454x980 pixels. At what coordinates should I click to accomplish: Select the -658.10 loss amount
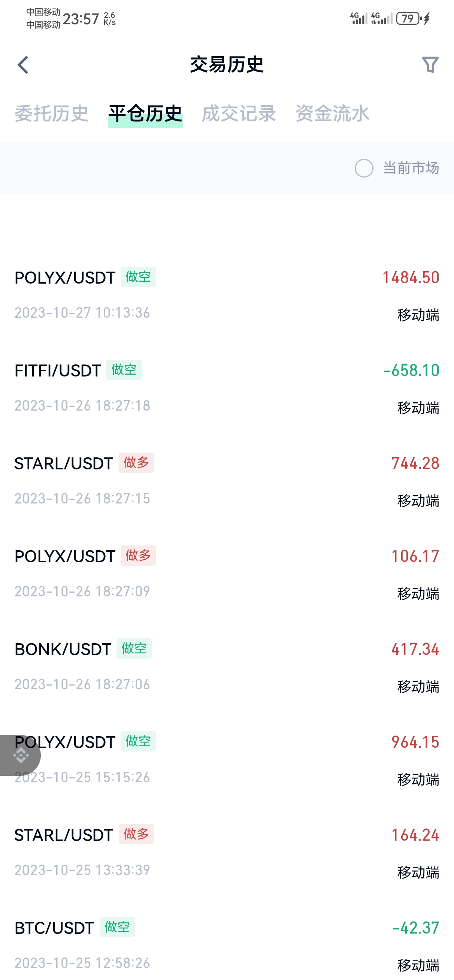pyautogui.click(x=411, y=370)
